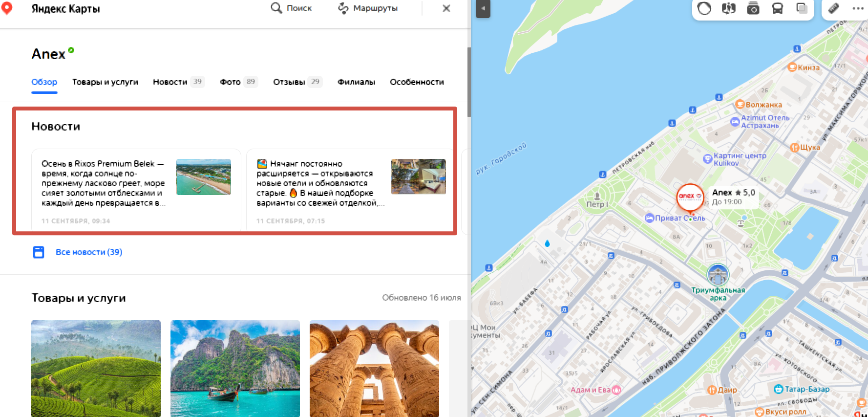Screen dimensions: 868x417
Task: Open the photos camera layer icon
Action: coord(753,8)
